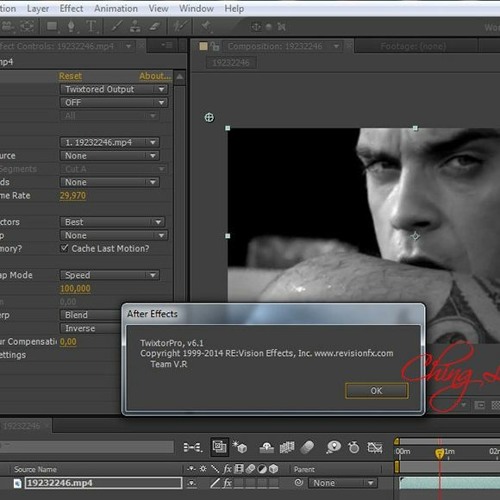The height and width of the screenshot is (500, 500).
Task: Select the Clone Stamp tool
Action: 135,26
